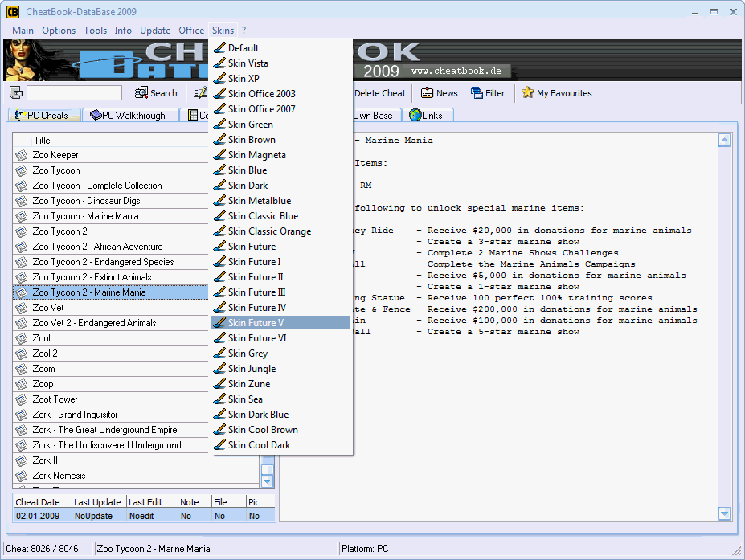Select Skin Future V from menu

coord(256,323)
